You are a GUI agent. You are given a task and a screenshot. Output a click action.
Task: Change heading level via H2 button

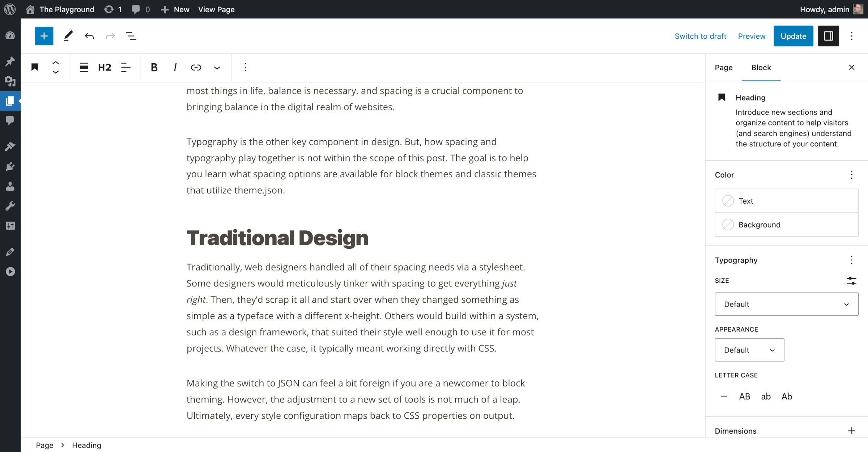(x=105, y=67)
